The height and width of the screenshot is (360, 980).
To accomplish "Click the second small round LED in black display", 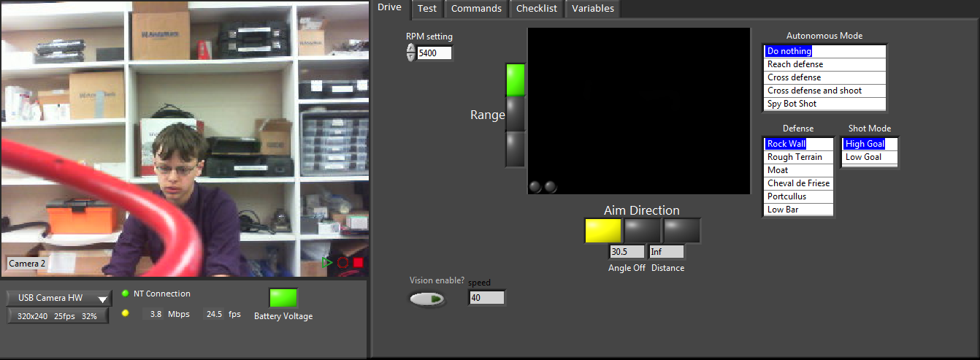I will [551, 187].
